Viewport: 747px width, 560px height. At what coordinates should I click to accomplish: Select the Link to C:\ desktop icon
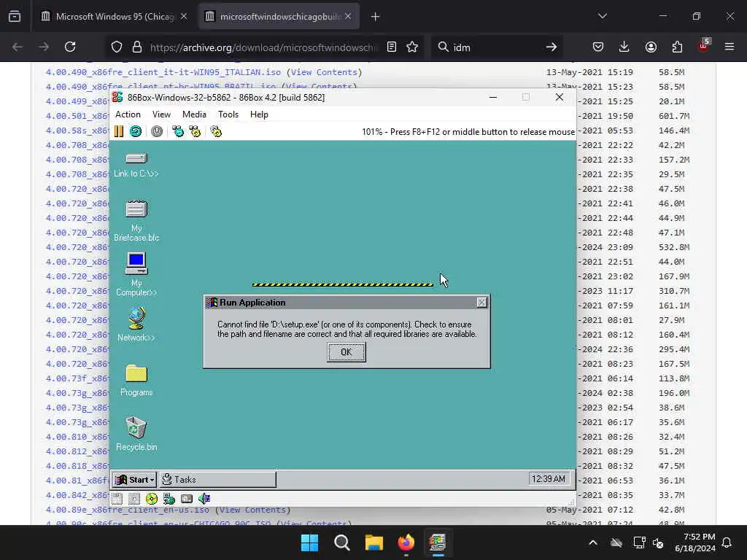point(136,165)
